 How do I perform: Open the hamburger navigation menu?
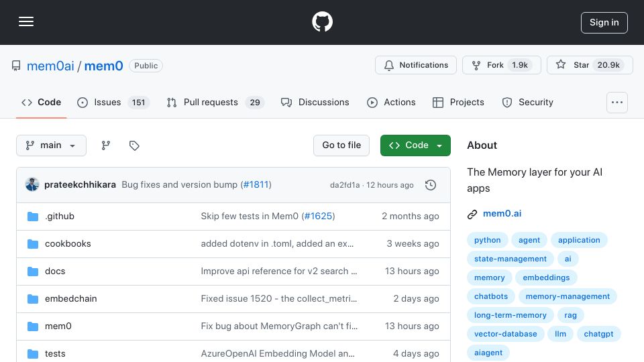[x=26, y=21]
